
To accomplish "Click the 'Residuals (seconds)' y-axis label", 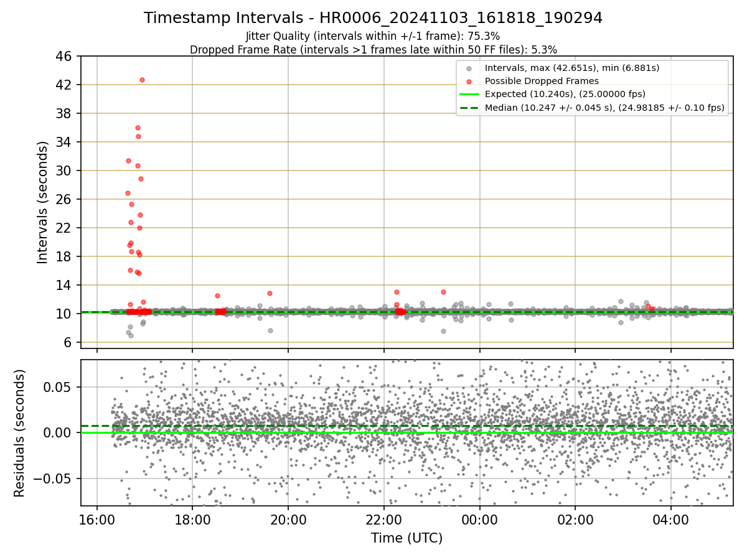I will [x=19, y=433].
